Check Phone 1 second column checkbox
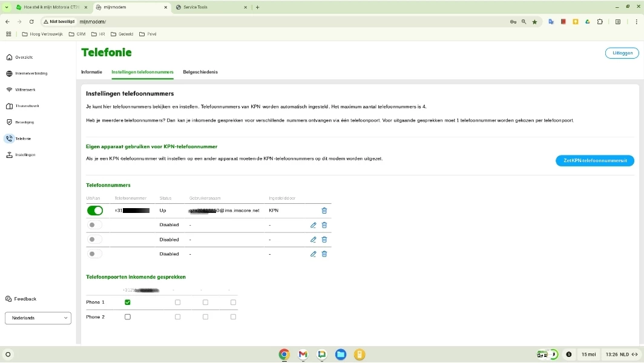 pyautogui.click(x=177, y=302)
